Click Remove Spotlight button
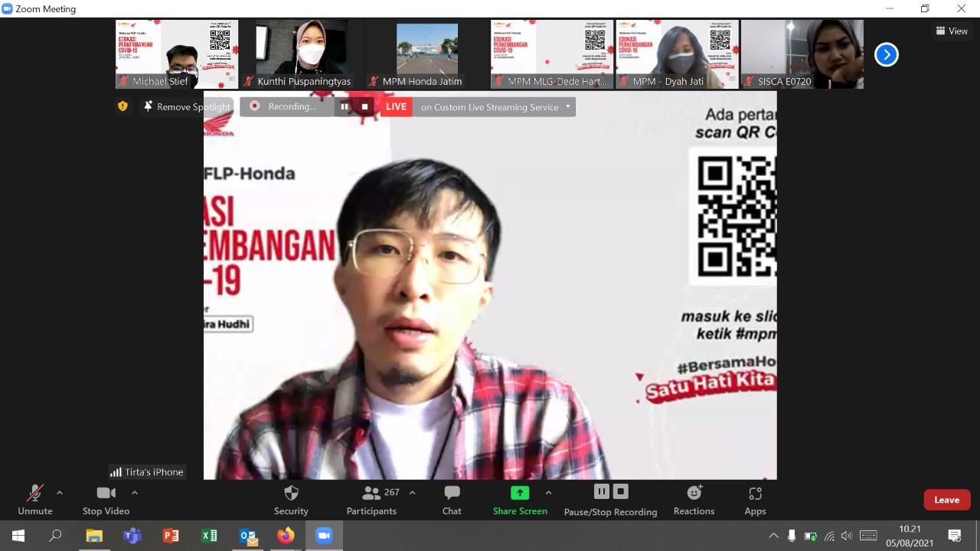The width and height of the screenshot is (980, 551). (x=188, y=107)
